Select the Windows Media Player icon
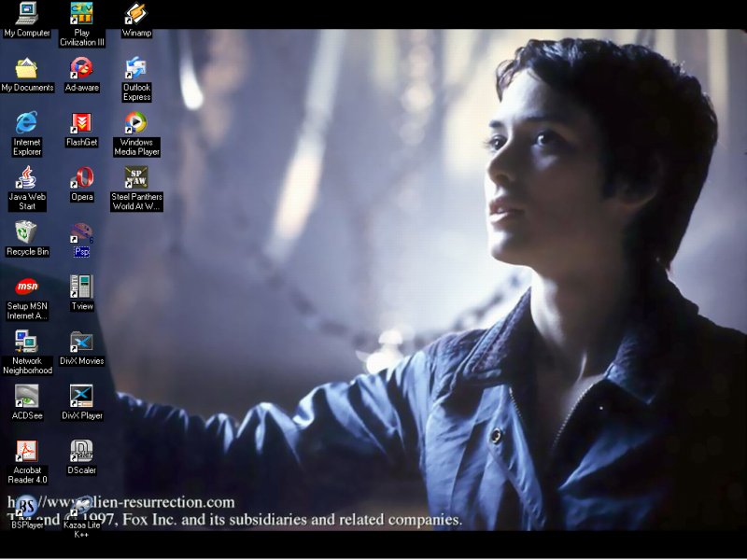 click(x=136, y=122)
